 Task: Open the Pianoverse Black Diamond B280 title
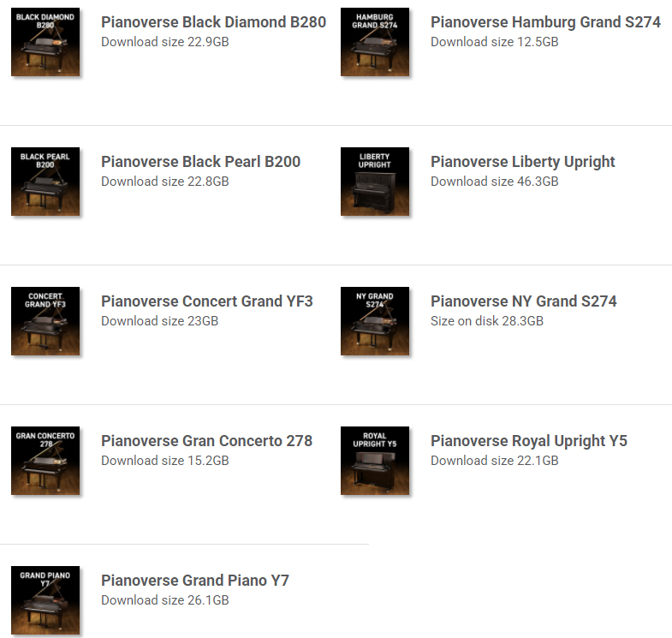point(213,22)
